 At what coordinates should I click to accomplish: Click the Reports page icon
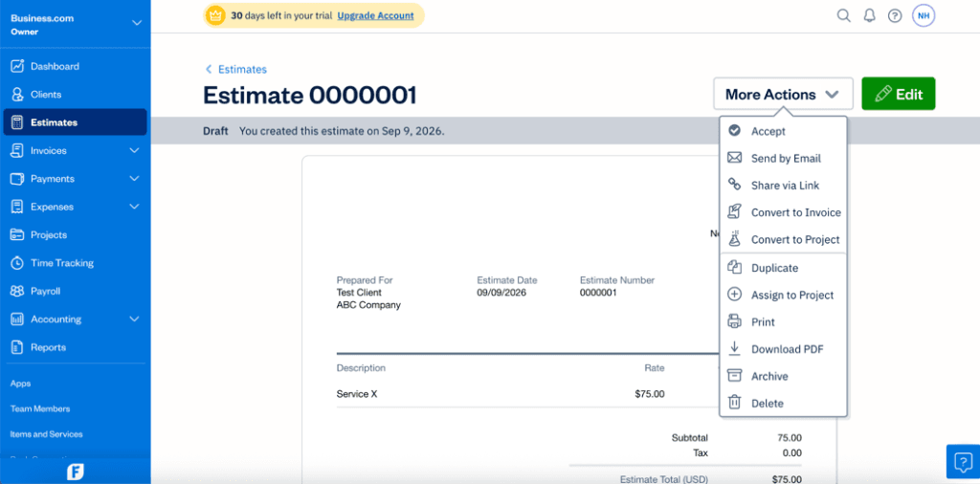click(17, 347)
